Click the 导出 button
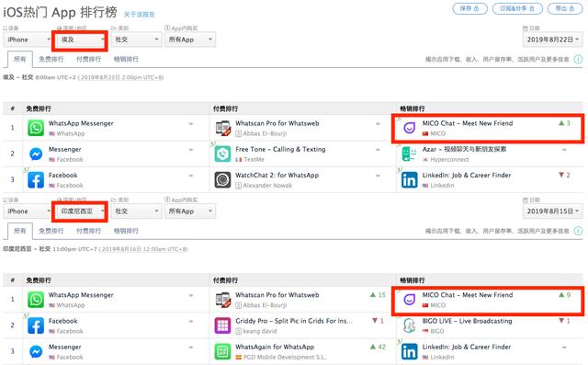Viewport: 588px width, 365px height. point(565,8)
